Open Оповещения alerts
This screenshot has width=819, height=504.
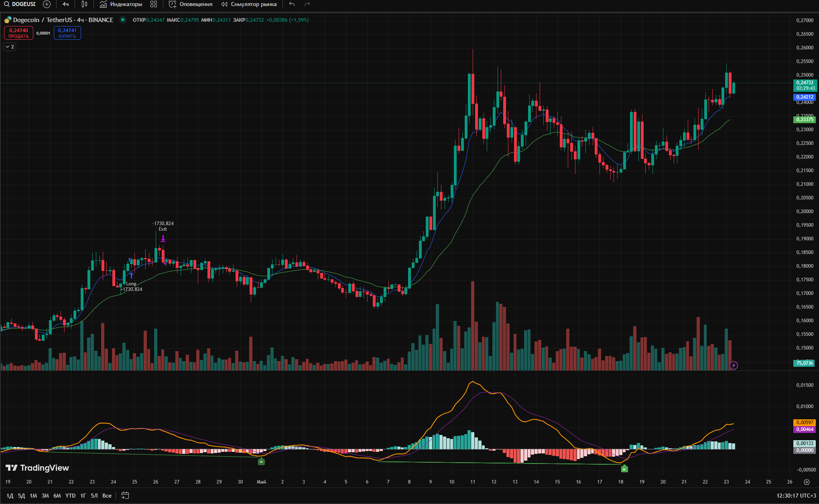(x=191, y=4)
